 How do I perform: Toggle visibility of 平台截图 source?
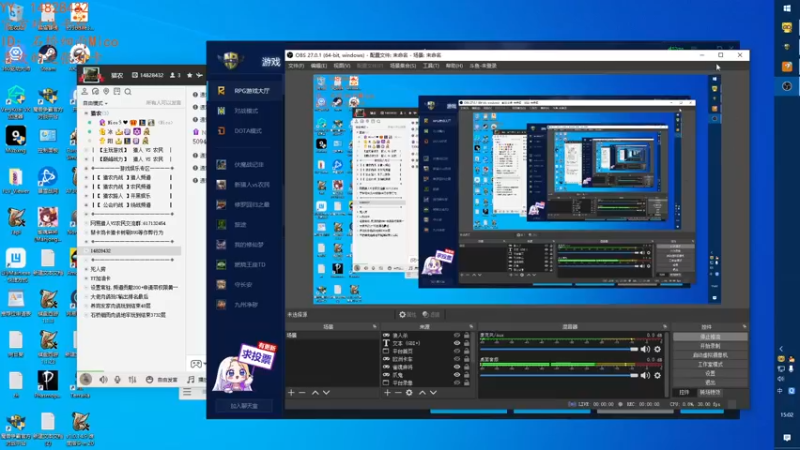[x=457, y=351]
